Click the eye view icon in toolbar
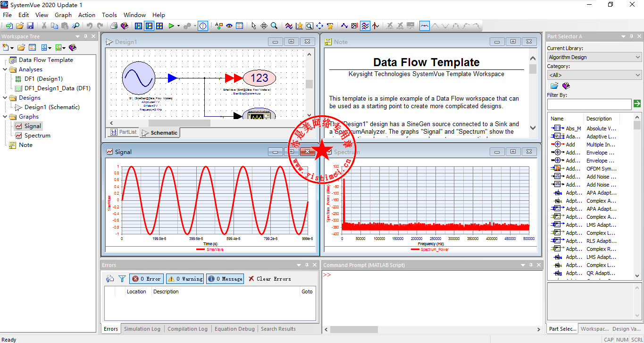Screen dimensions: 644x343 (x=229, y=26)
